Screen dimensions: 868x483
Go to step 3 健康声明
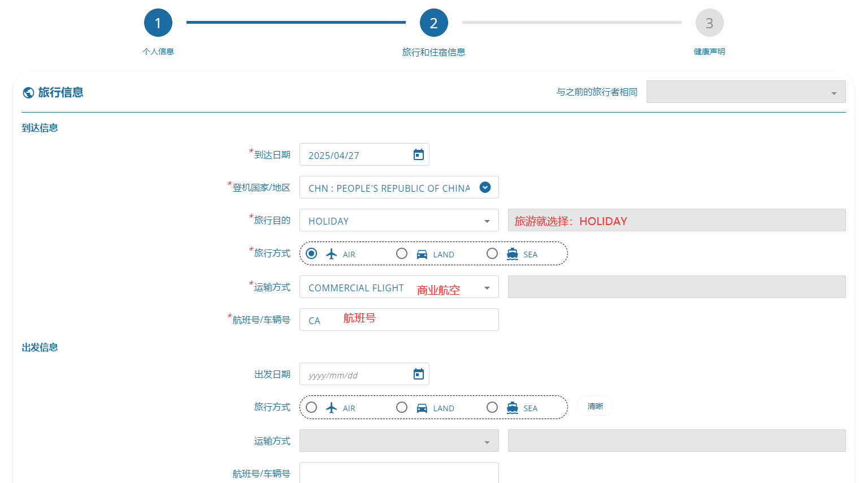[709, 22]
